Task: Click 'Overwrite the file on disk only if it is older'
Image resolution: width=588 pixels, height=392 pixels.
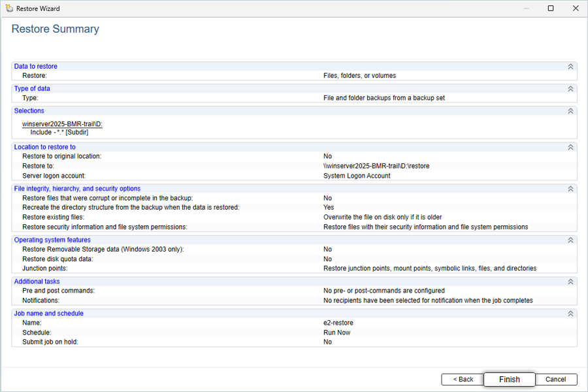Action: [382, 217]
